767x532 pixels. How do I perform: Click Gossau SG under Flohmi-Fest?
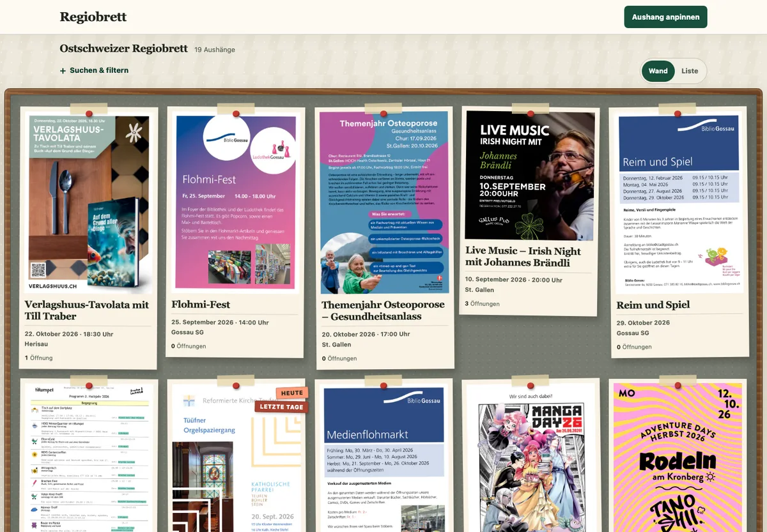[187, 333]
